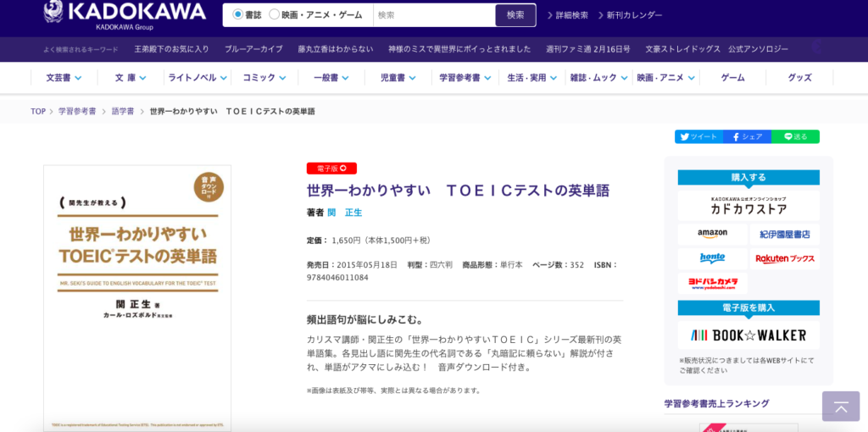Buy at honto
868x432 pixels.
[712, 258]
